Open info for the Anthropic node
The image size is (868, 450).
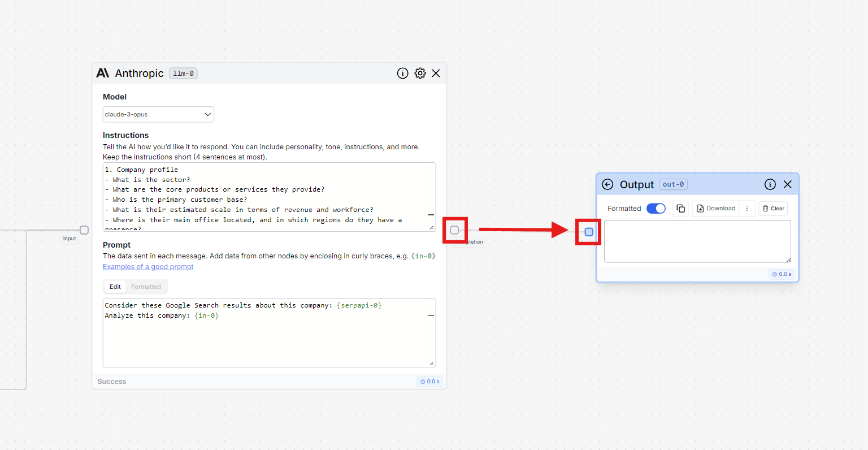click(x=402, y=73)
